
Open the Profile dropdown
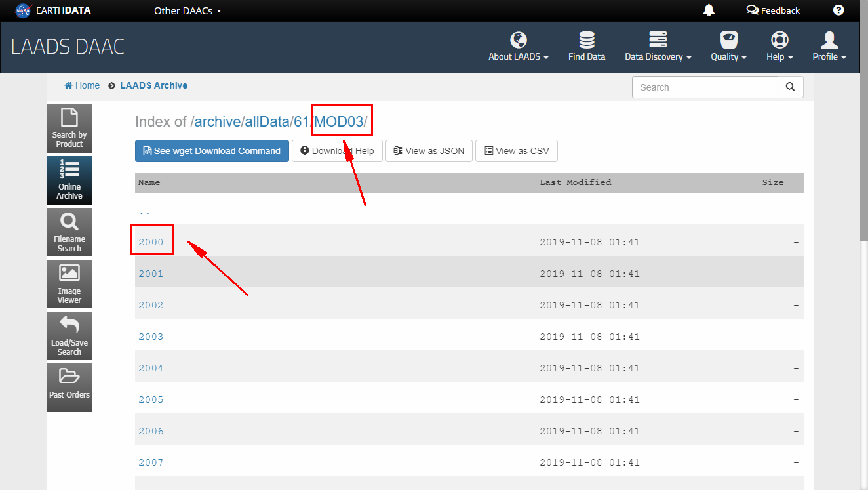click(x=829, y=47)
